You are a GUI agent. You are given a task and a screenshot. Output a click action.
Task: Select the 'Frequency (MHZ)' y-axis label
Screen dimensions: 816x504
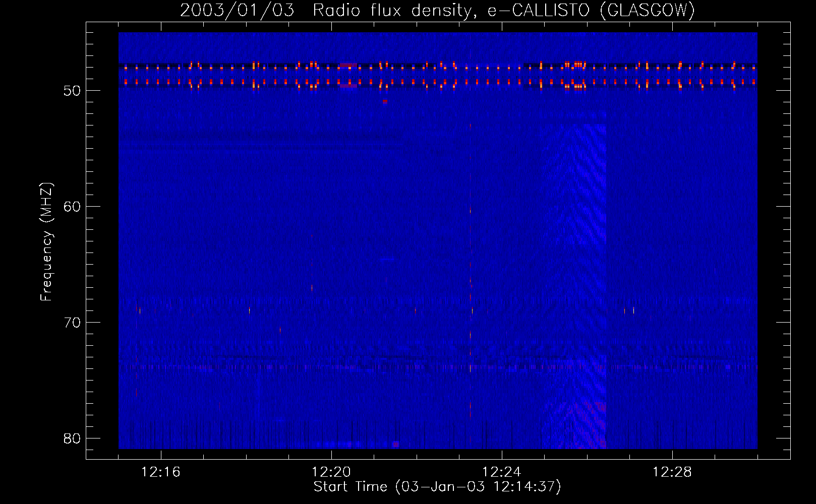click(x=46, y=242)
